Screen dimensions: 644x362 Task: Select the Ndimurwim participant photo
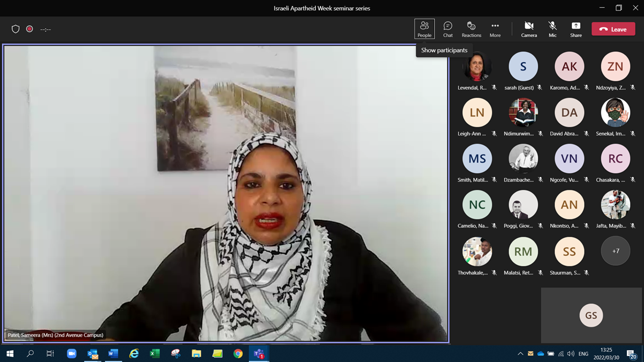point(523,112)
